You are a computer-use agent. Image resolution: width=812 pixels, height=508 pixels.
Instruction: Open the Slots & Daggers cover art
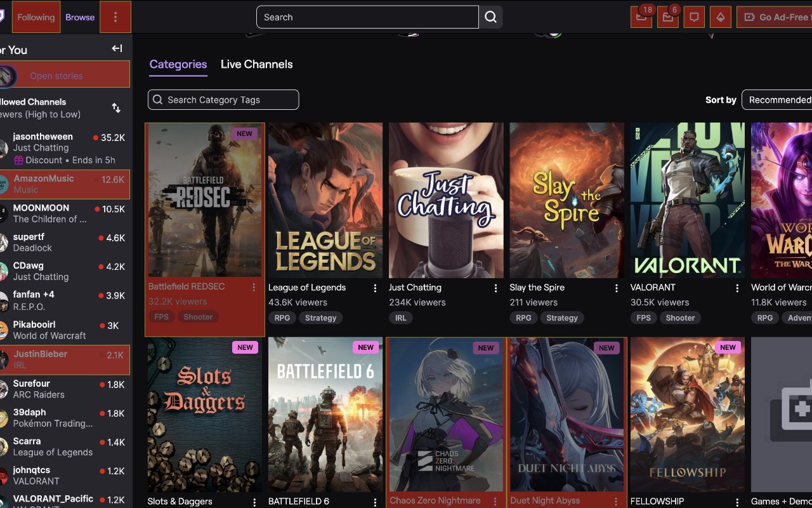click(205, 414)
